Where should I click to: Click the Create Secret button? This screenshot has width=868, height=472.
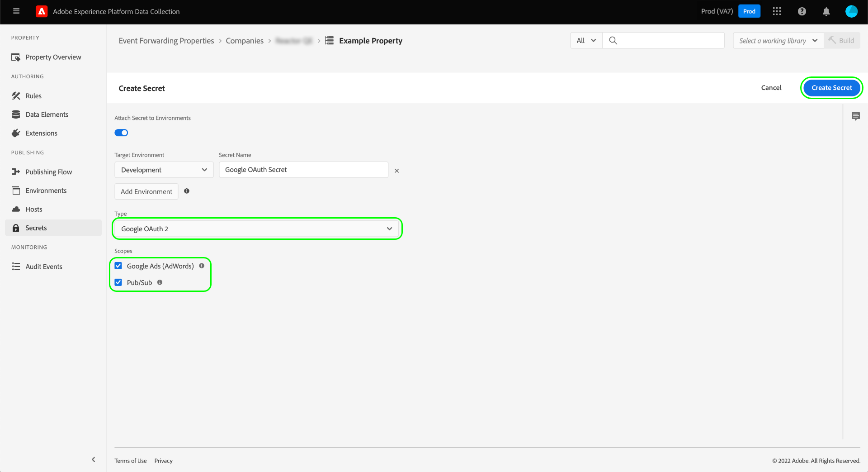(831, 88)
